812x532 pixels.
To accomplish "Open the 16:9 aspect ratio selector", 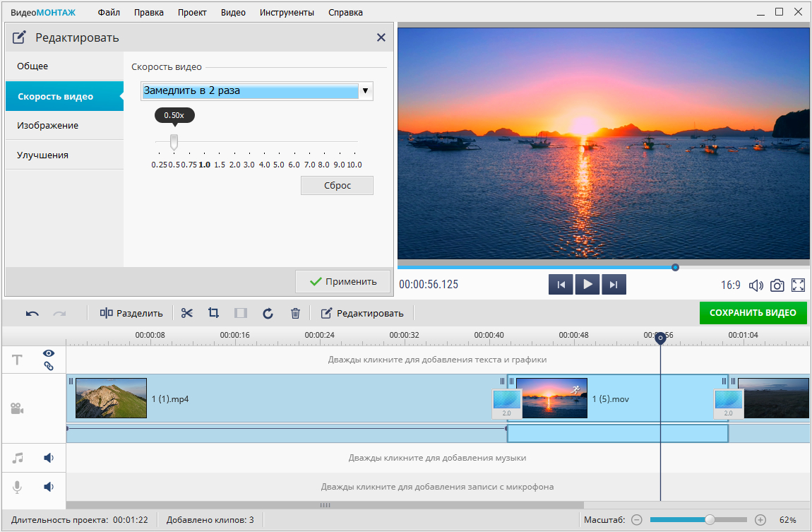I will [x=730, y=285].
